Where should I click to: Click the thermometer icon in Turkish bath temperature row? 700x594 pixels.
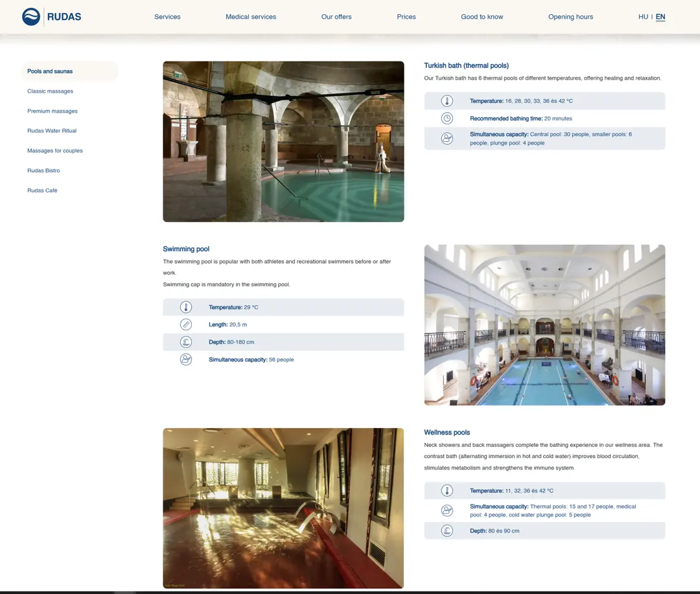point(447,101)
